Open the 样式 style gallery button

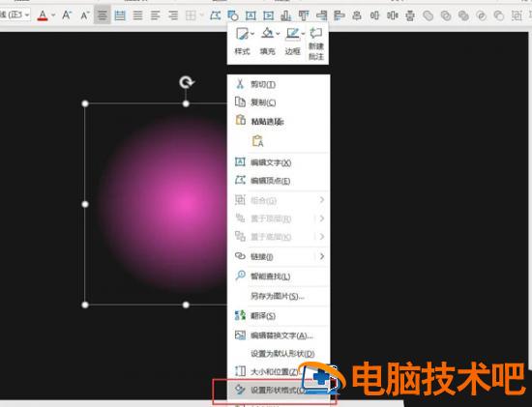pyautogui.click(x=242, y=42)
